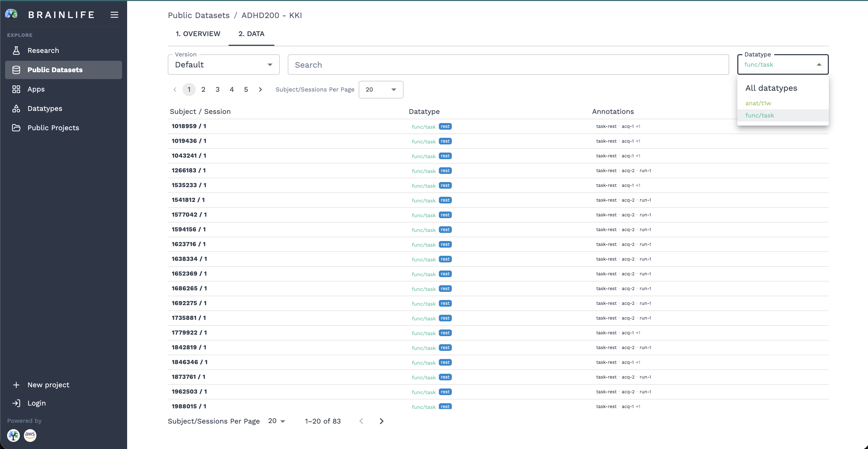
Task: Open Apps grid icon in sidebar
Action: [16, 89]
